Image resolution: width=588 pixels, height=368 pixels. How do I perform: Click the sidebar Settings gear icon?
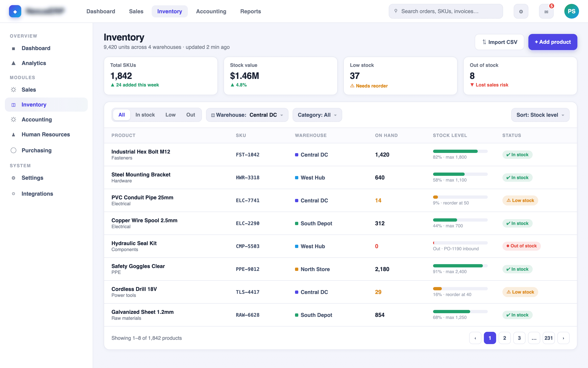coord(14,178)
